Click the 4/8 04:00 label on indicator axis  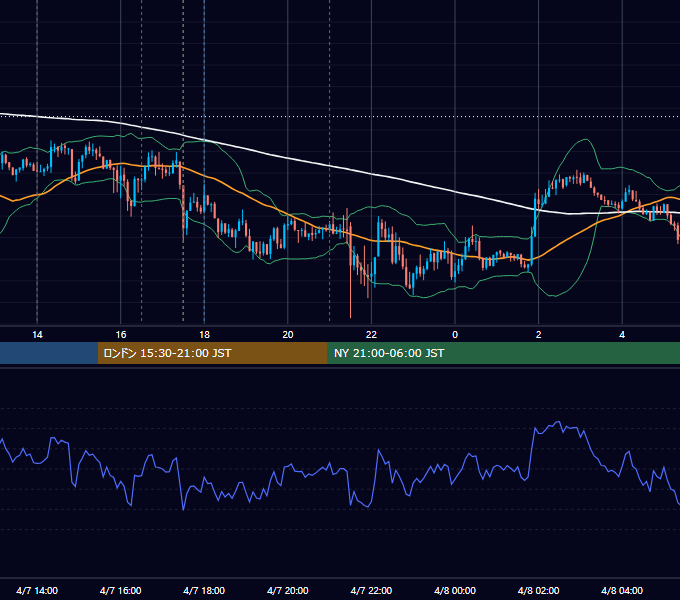point(622,590)
